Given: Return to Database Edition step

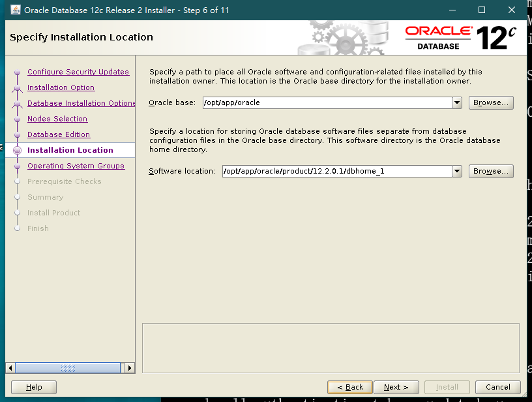Looking at the screenshot, I should tap(59, 134).
